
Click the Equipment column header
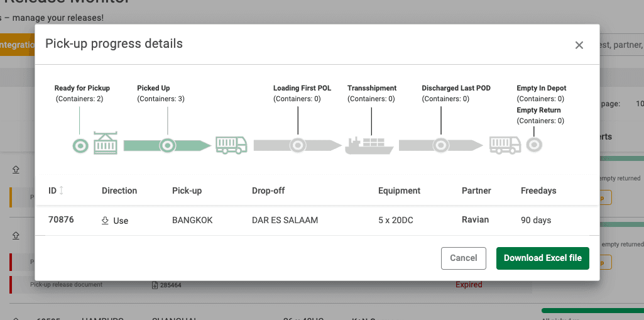pyautogui.click(x=399, y=190)
